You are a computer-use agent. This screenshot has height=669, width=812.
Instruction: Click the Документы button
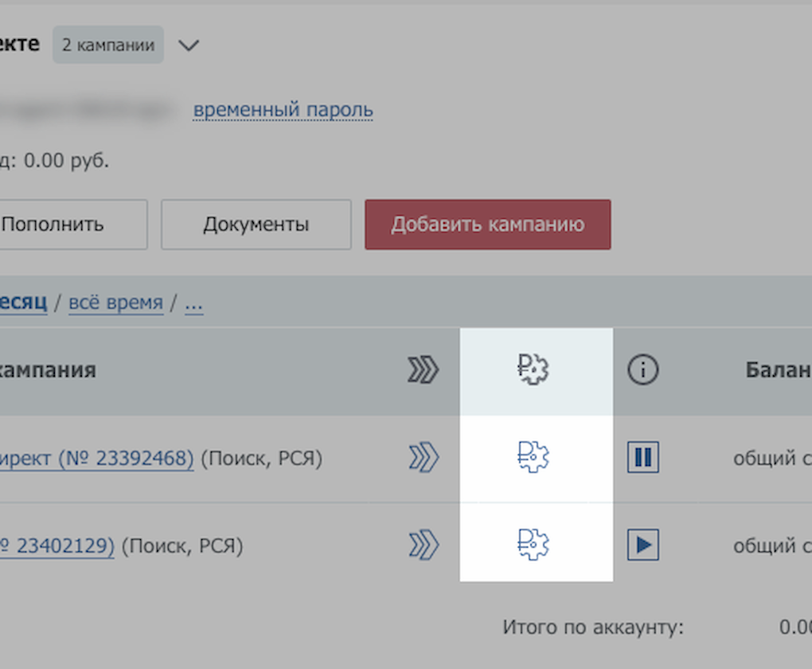pyautogui.click(x=256, y=224)
